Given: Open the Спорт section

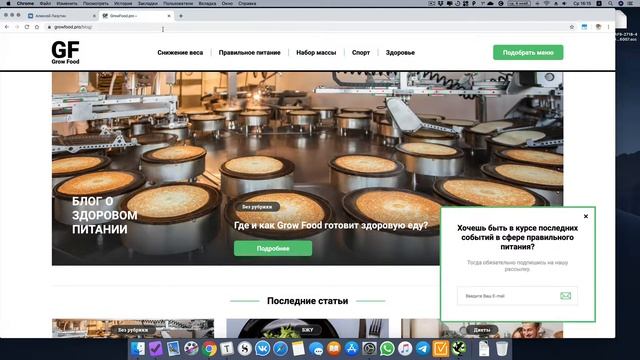Looking at the screenshot, I should pos(361,53).
